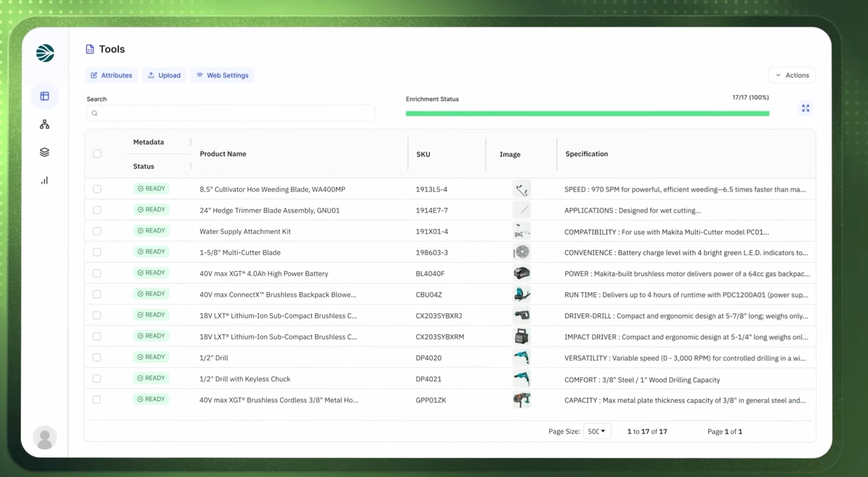
Task: Check the Water Supply Attachment Kit row
Action: (97, 231)
